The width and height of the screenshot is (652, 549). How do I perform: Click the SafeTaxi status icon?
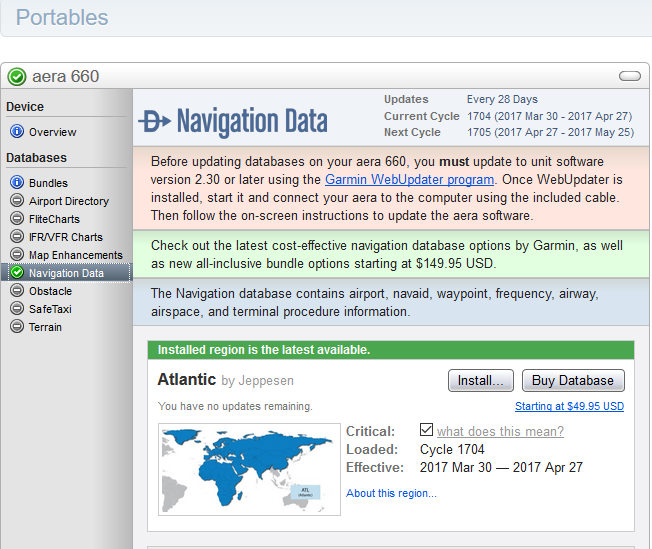[x=17, y=308]
